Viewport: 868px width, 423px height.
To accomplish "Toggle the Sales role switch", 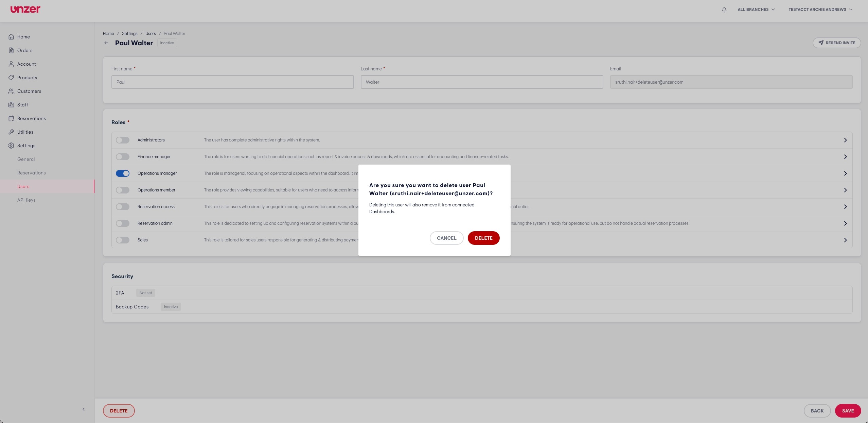I will [123, 240].
